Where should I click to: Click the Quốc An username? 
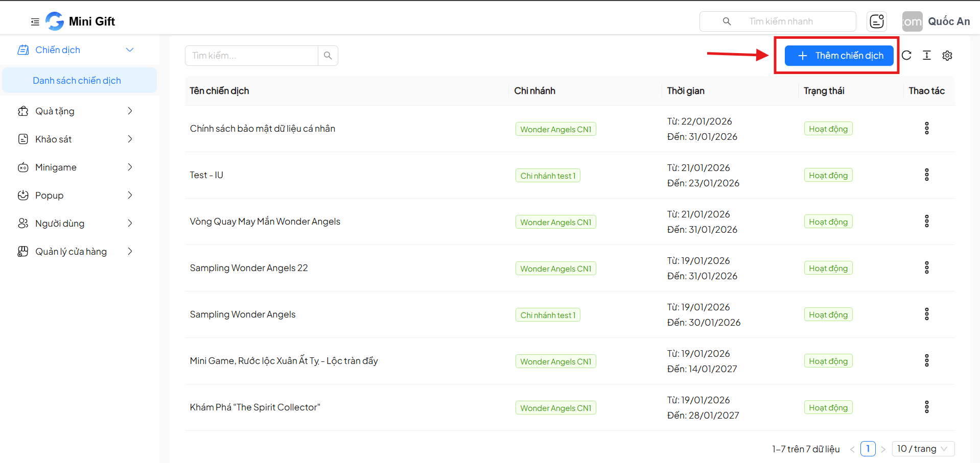click(x=949, y=21)
